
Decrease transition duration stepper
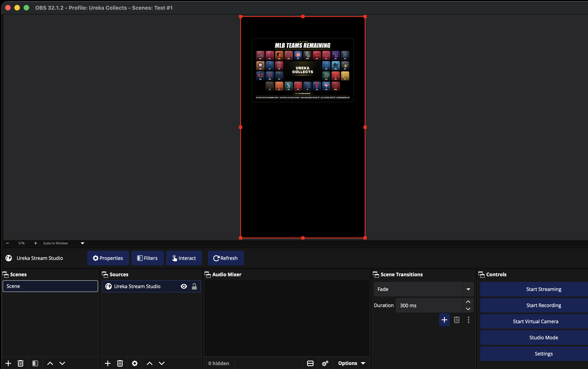(468, 309)
